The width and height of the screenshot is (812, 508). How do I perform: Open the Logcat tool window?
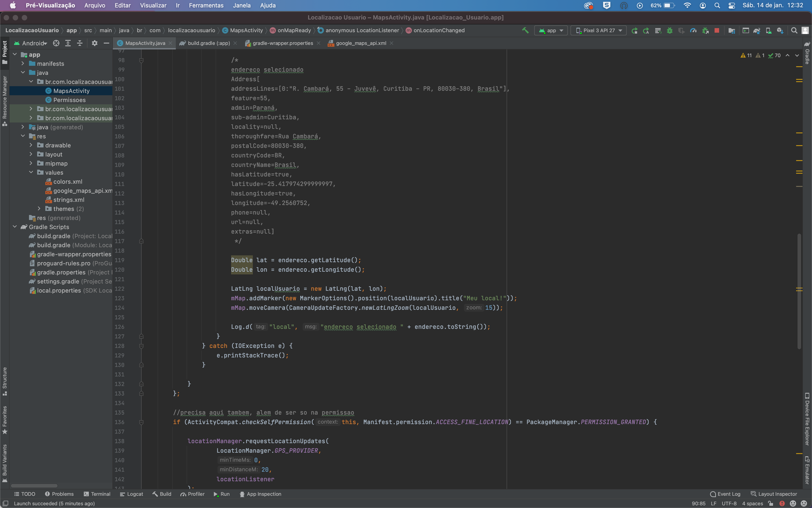click(x=132, y=494)
